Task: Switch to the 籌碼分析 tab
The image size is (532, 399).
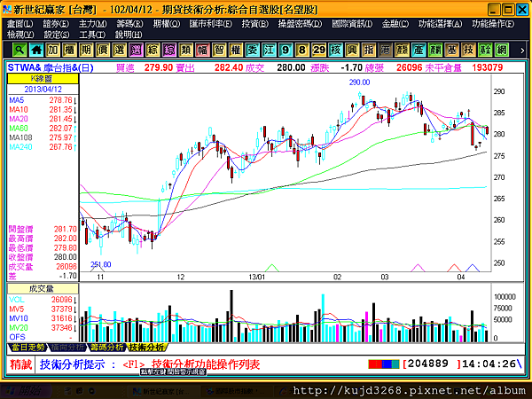Action: coord(106,347)
